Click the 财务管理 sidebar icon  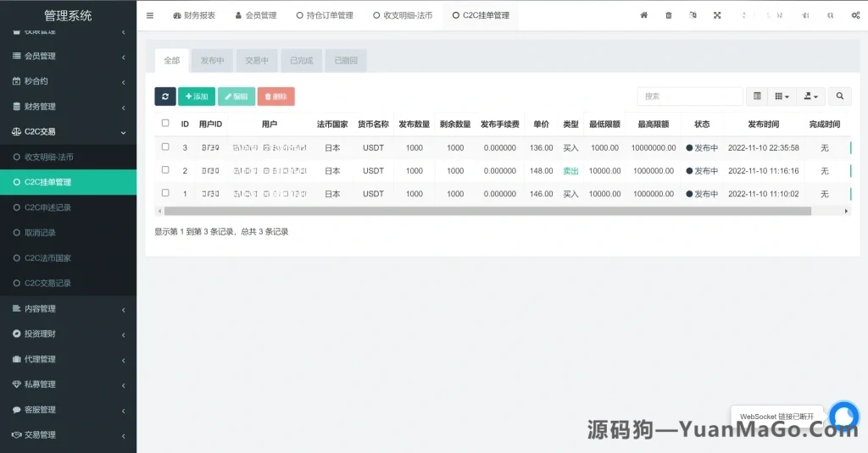17,106
